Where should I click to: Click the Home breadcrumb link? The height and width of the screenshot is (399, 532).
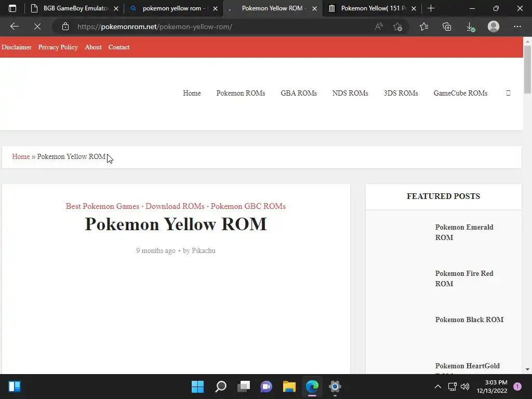[x=21, y=156]
